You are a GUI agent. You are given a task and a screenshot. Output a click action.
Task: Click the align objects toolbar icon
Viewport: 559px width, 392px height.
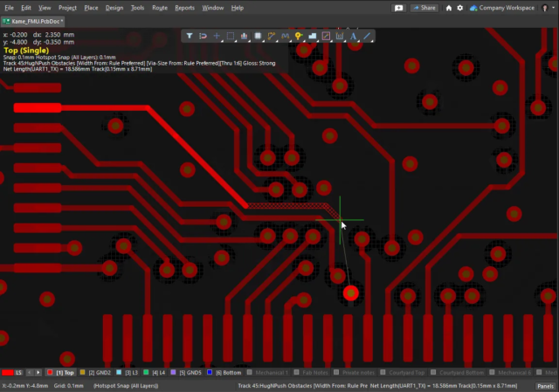click(x=245, y=36)
